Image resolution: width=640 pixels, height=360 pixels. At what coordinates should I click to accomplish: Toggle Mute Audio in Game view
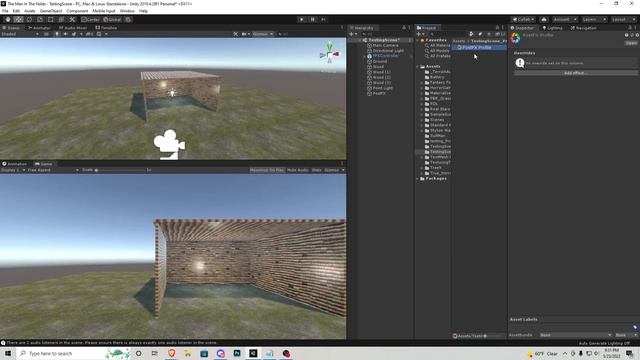tap(298, 170)
